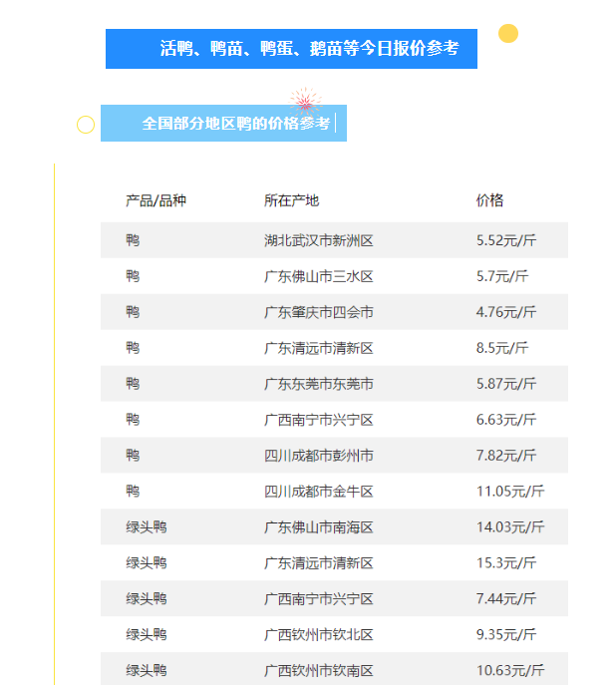Click the 广西钦州市钦北区 origin cell
The image size is (616, 685).
pos(318,635)
